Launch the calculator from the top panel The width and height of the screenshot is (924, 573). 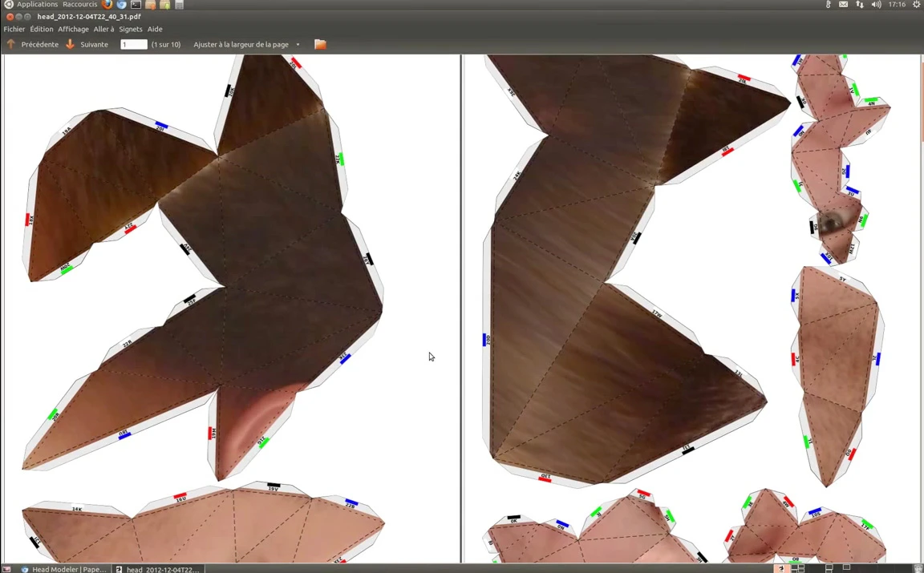click(x=179, y=4)
